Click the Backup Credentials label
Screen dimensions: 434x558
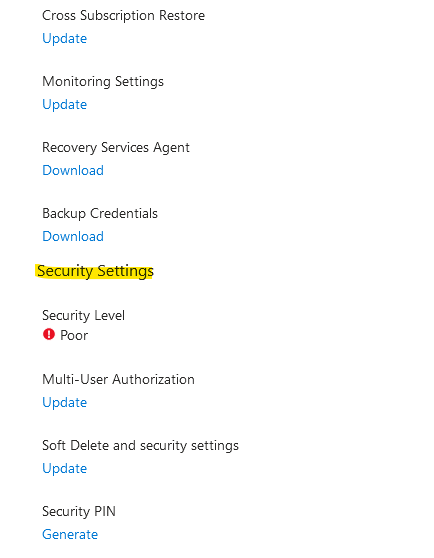(100, 213)
